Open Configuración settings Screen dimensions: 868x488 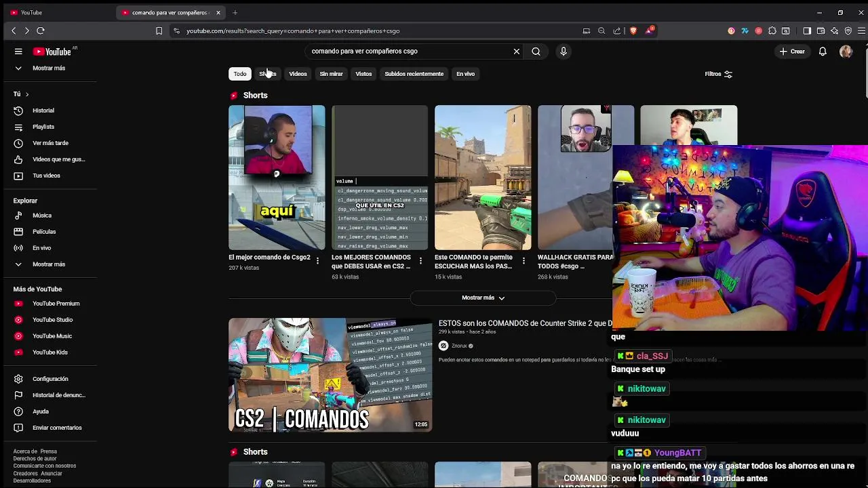click(x=50, y=379)
